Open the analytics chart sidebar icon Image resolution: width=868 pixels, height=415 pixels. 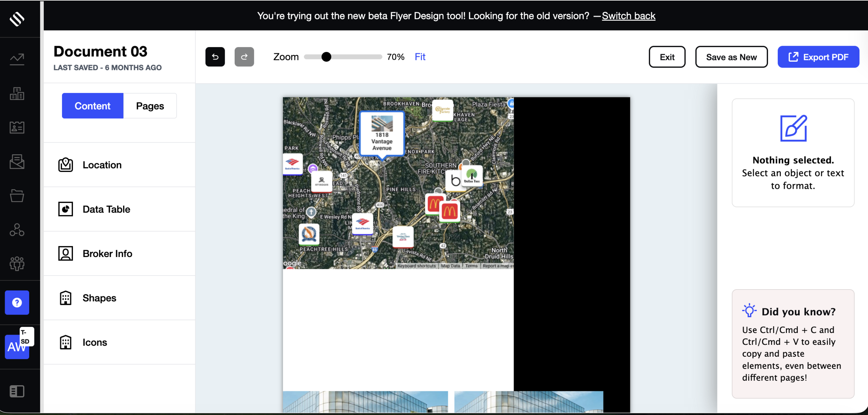pyautogui.click(x=17, y=59)
